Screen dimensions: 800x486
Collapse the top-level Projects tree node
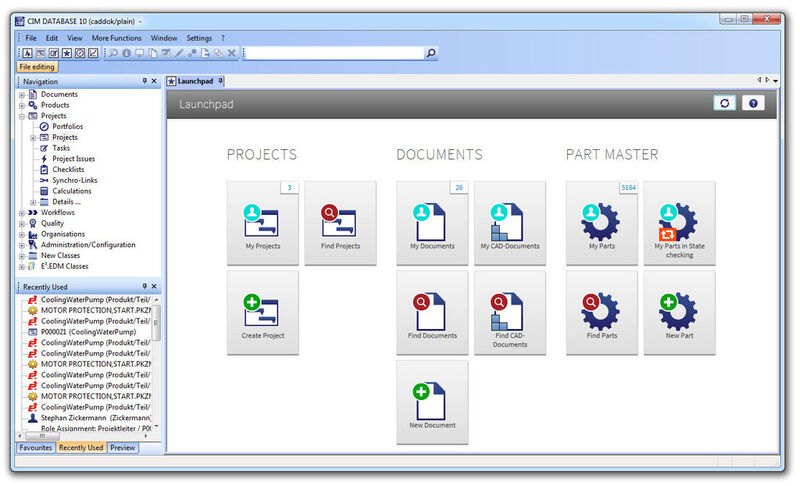21,116
